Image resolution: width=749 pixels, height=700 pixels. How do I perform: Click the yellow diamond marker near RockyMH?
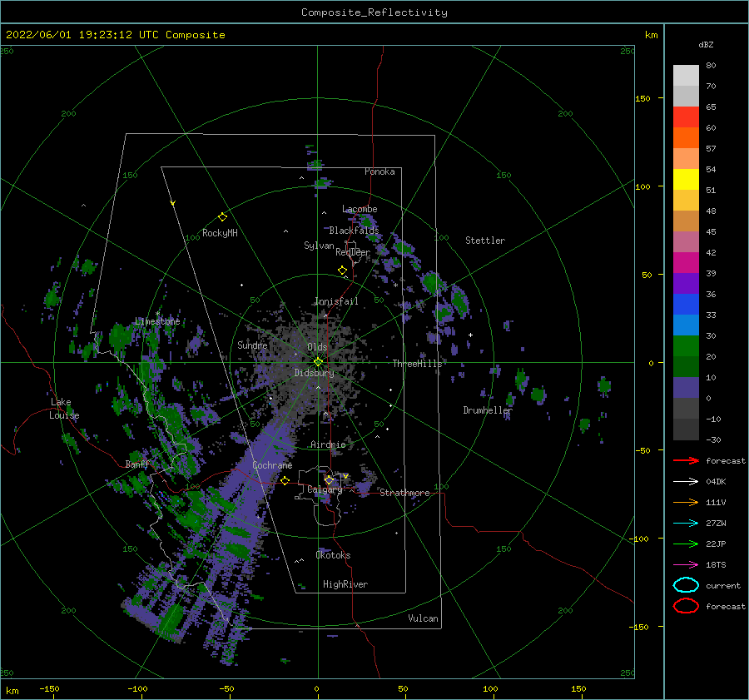[x=222, y=217]
